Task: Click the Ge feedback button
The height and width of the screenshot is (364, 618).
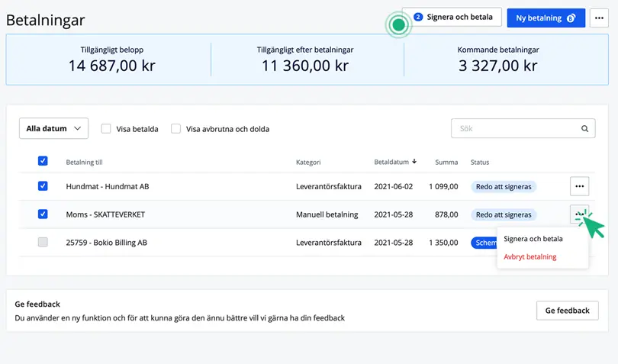Action: pos(567,311)
